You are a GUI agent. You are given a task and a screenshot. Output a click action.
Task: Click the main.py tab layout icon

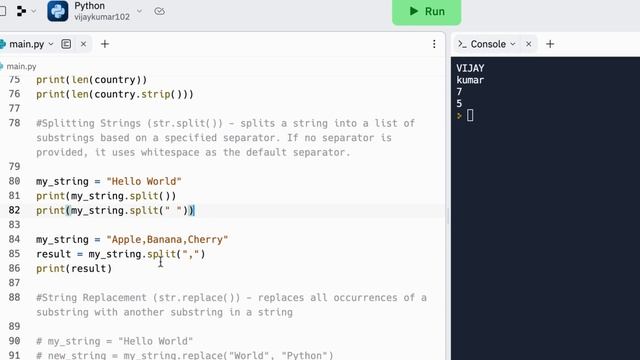[x=66, y=44]
